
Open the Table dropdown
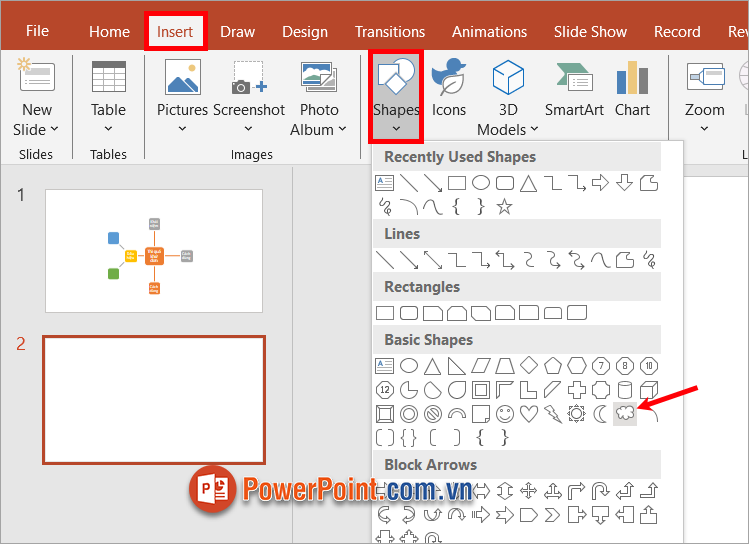point(108,98)
